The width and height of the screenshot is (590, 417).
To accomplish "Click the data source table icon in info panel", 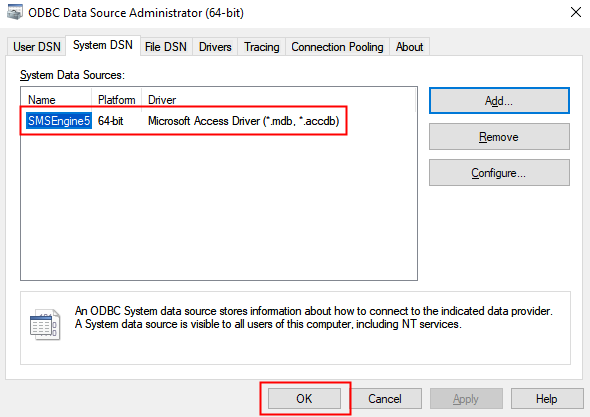I will [45, 324].
